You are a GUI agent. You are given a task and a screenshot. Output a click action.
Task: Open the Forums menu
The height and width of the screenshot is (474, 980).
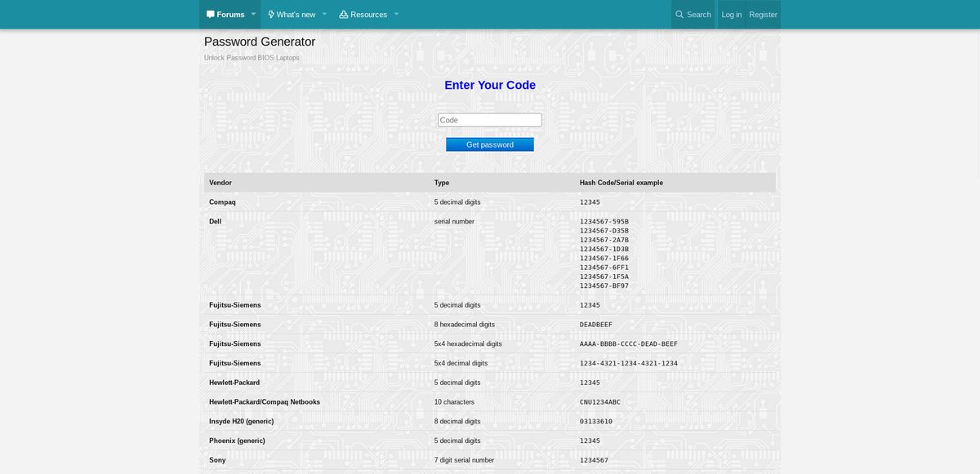coord(227,14)
